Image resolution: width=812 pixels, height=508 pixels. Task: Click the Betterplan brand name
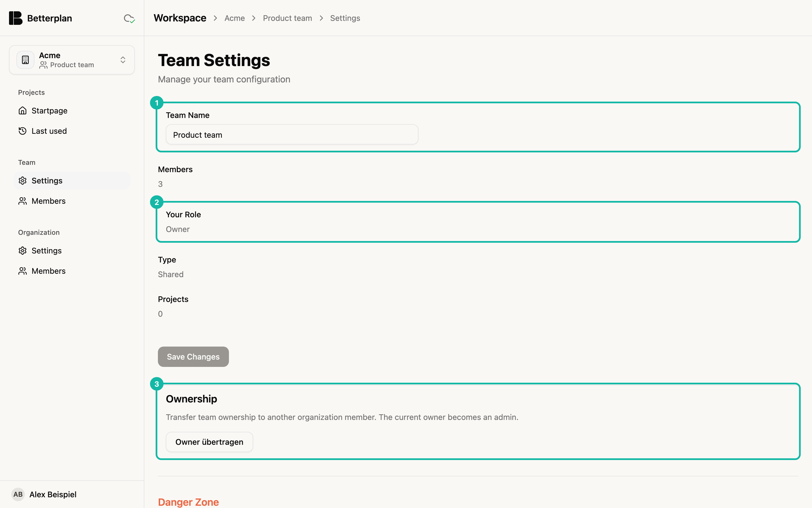pyautogui.click(x=50, y=18)
